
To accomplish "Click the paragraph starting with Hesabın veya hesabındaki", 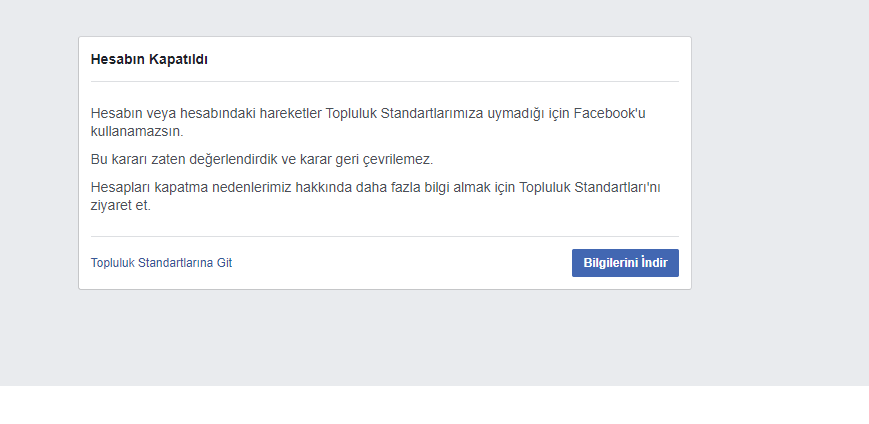I will point(368,122).
